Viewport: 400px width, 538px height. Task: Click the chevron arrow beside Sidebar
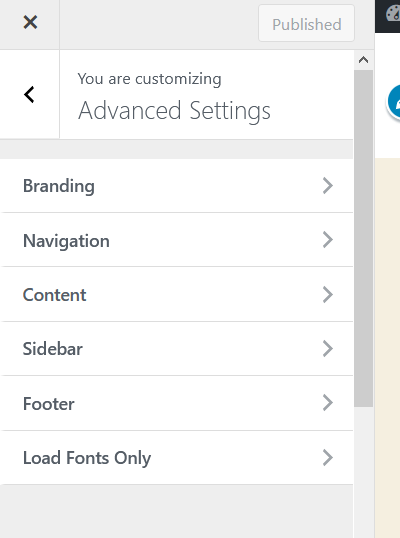328,349
